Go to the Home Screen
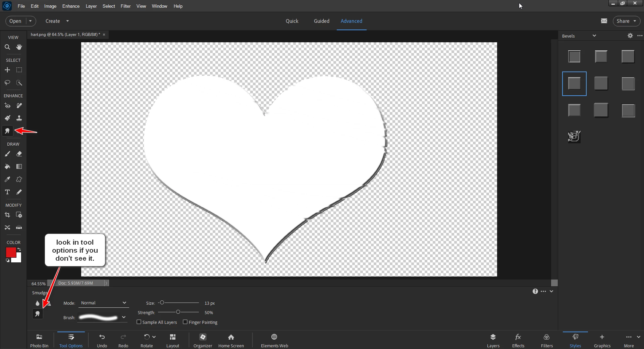Image resolution: width=644 pixels, height=349 pixels. [231, 341]
